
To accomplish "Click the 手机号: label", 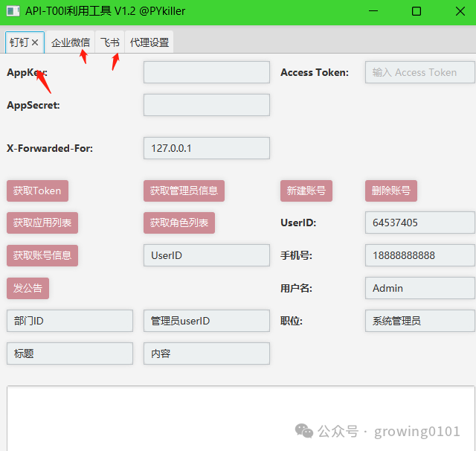I will coord(296,255).
